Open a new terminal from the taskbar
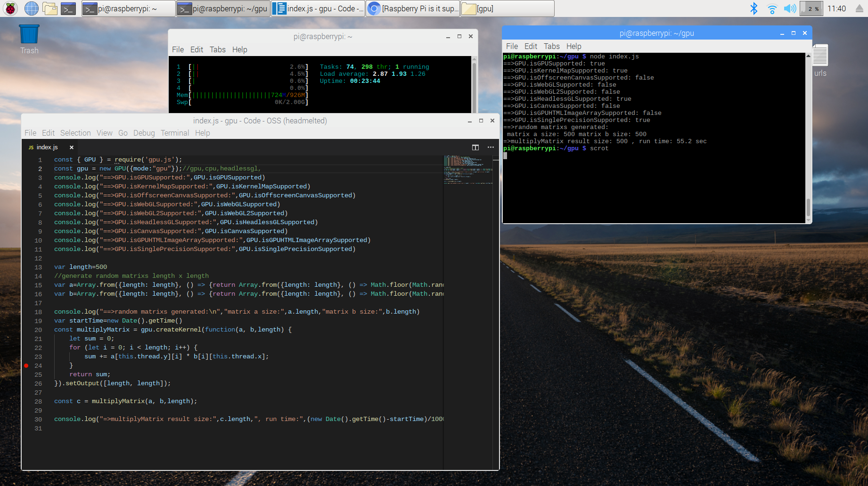Viewport: 868px width, 486px height. tap(69, 8)
